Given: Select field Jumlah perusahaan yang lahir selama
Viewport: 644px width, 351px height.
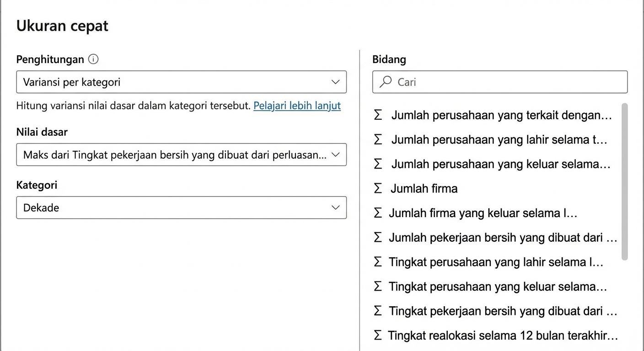Looking at the screenshot, I should point(499,140).
